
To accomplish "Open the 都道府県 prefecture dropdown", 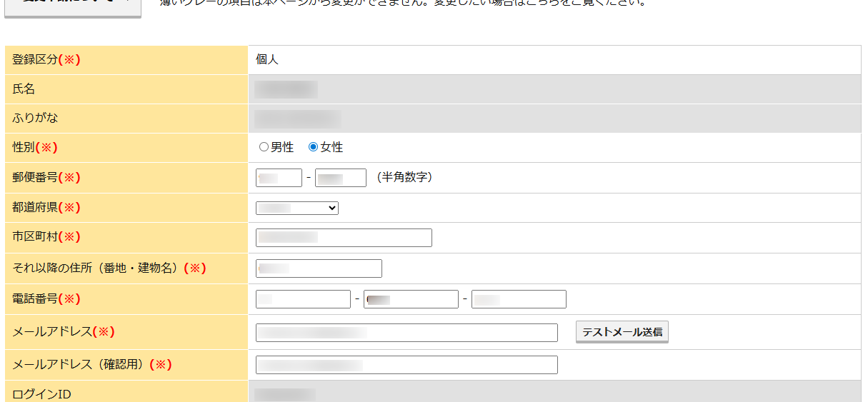I will (x=296, y=208).
